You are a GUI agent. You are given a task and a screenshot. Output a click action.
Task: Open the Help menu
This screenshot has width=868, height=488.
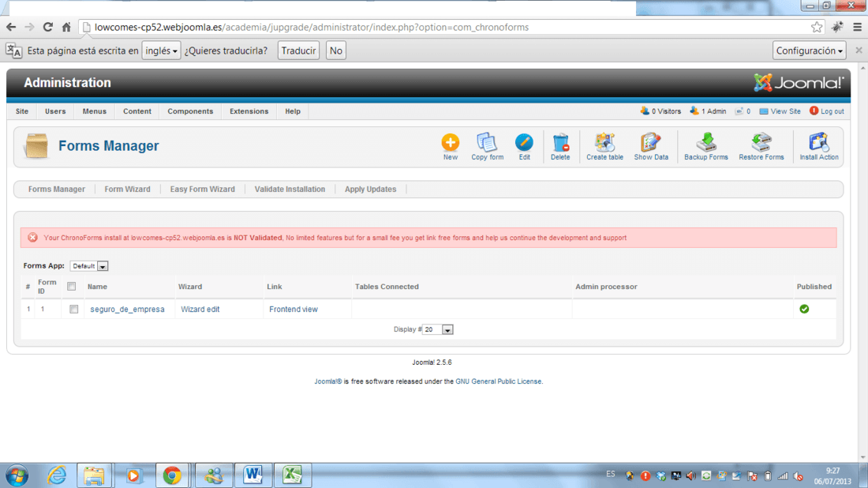(293, 111)
